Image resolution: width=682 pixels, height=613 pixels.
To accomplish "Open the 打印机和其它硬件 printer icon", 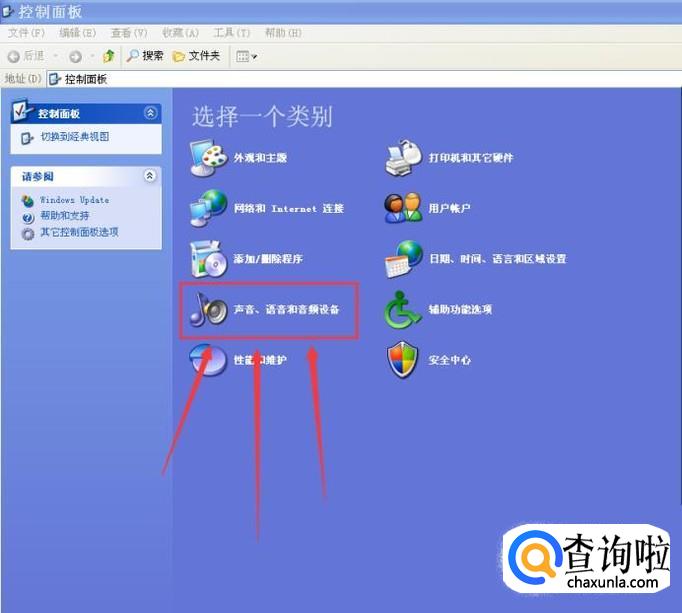I will coord(404,158).
